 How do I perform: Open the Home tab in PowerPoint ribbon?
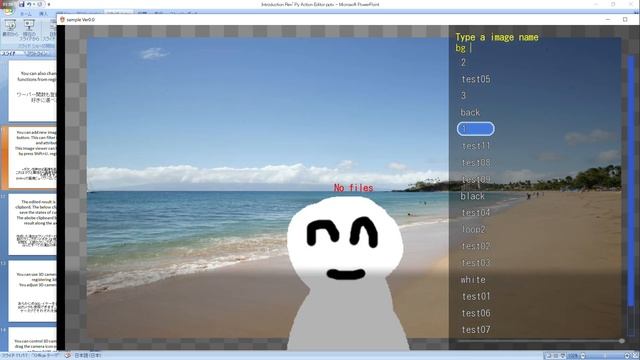(x=26, y=13)
